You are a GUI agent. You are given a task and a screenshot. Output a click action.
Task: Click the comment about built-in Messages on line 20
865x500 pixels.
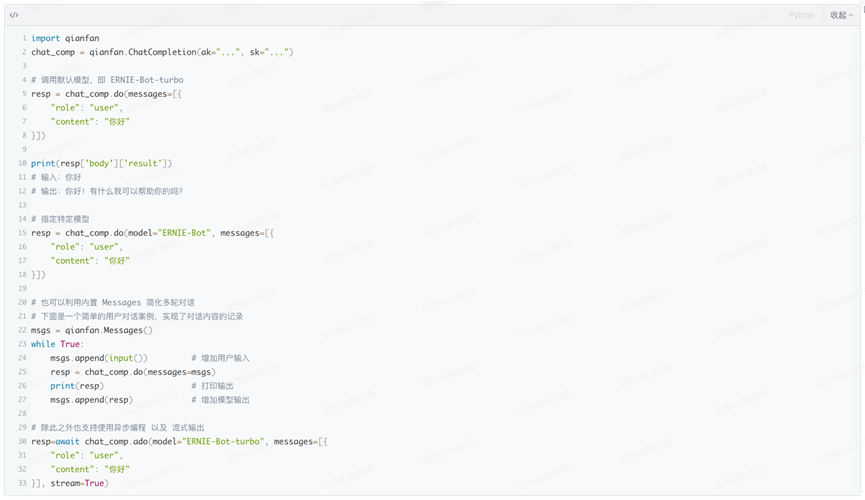point(113,302)
